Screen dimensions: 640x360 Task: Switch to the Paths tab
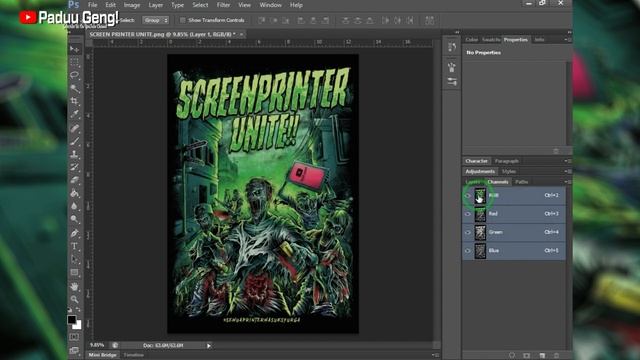pyautogui.click(x=522, y=182)
